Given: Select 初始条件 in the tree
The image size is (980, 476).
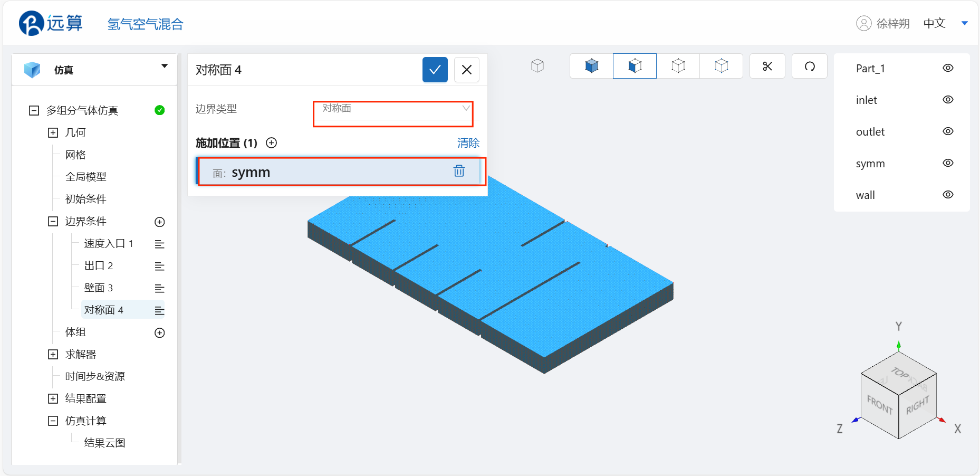Looking at the screenshot, I should (86, 199).
